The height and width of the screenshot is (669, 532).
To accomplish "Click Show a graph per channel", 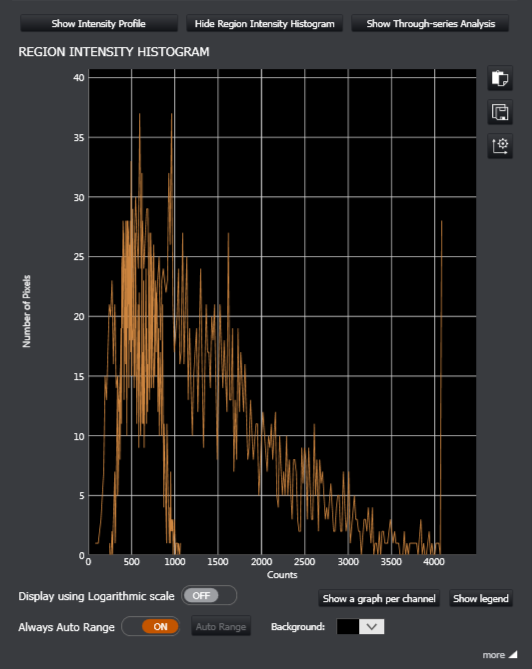I will 379,599.
